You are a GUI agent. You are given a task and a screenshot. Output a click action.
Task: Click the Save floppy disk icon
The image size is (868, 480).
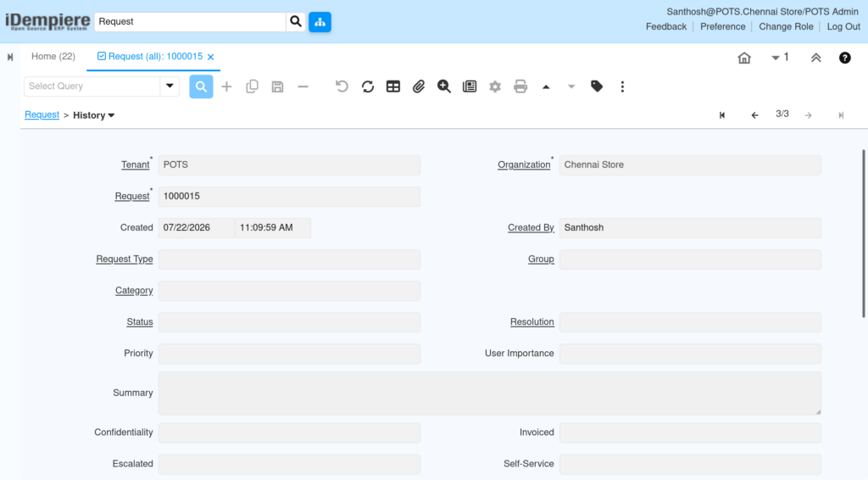tap(277, 87)
